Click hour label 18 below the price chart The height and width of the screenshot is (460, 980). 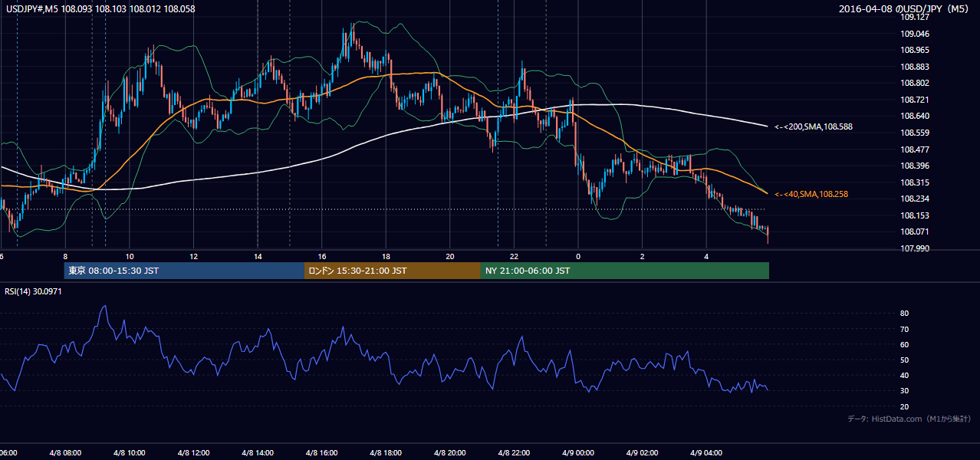tap(386, 256)
